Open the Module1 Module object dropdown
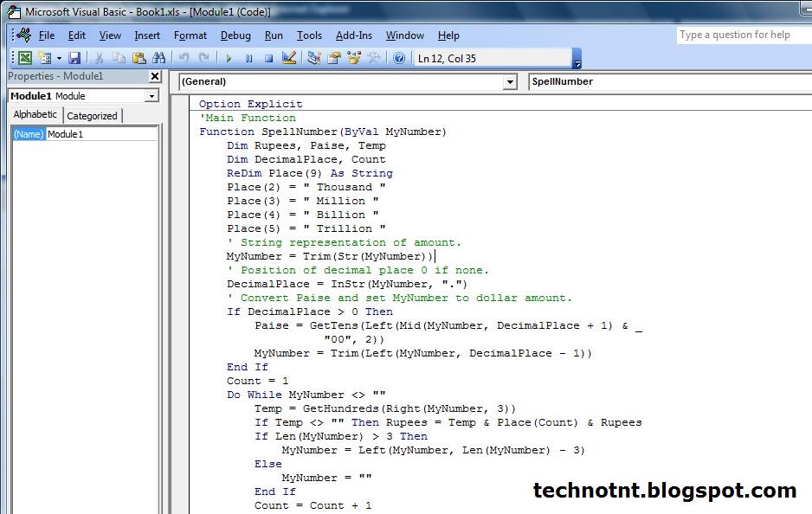 coord(151,96)
